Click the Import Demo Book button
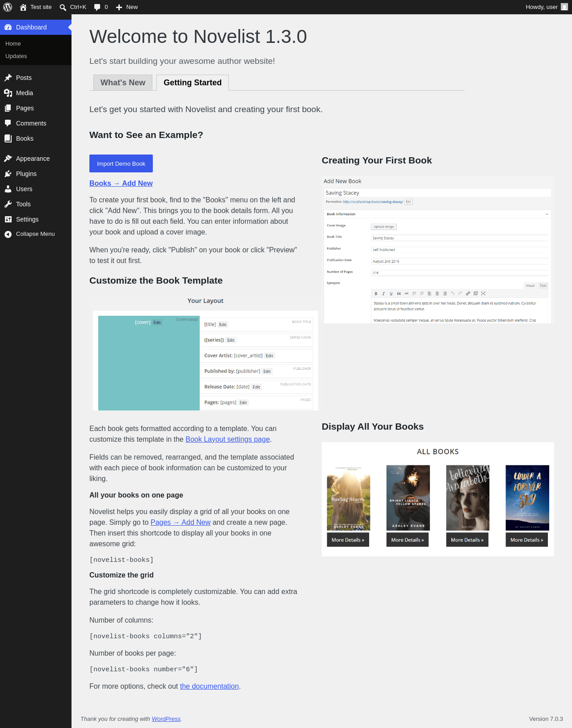The height and width of the screenshot is (728, 572). 121,163
